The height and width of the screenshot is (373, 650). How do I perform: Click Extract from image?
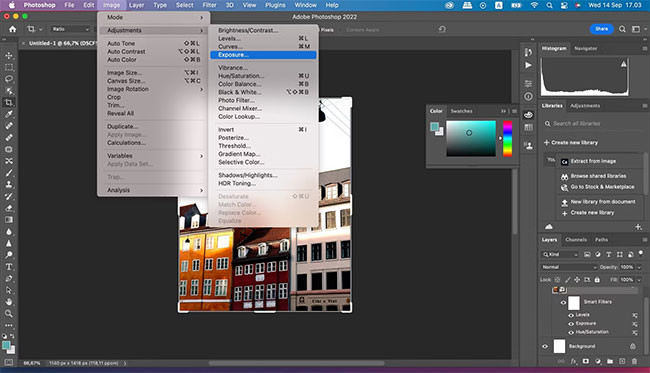point(593,161)
